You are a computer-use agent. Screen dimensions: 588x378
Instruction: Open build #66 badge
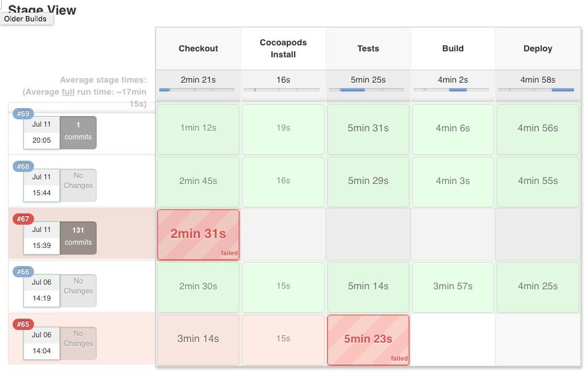(23, 271)
